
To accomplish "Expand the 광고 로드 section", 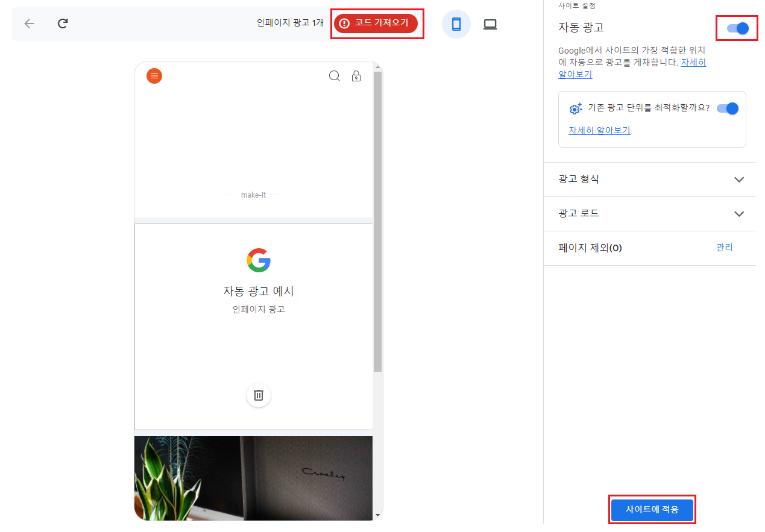I will (x=649, y=214).
